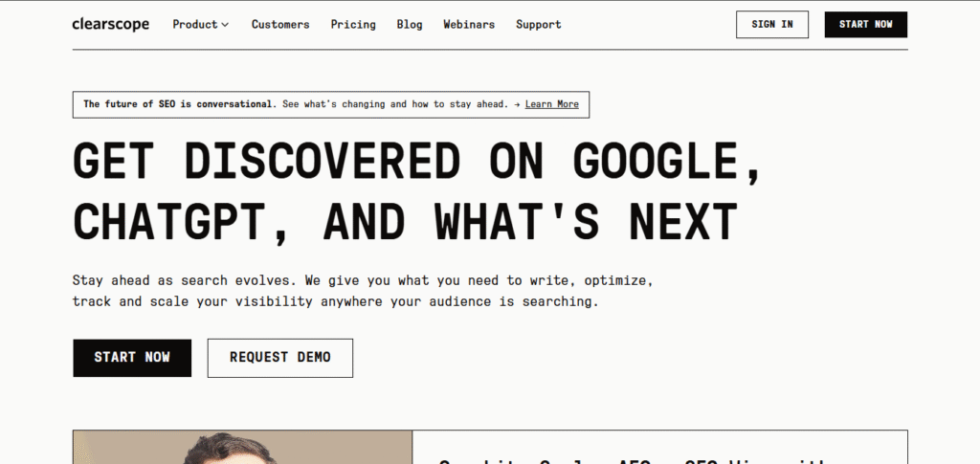This screenshot has width=980, height=464.
Task: Visit the Support page
Action: click(538, 24)
